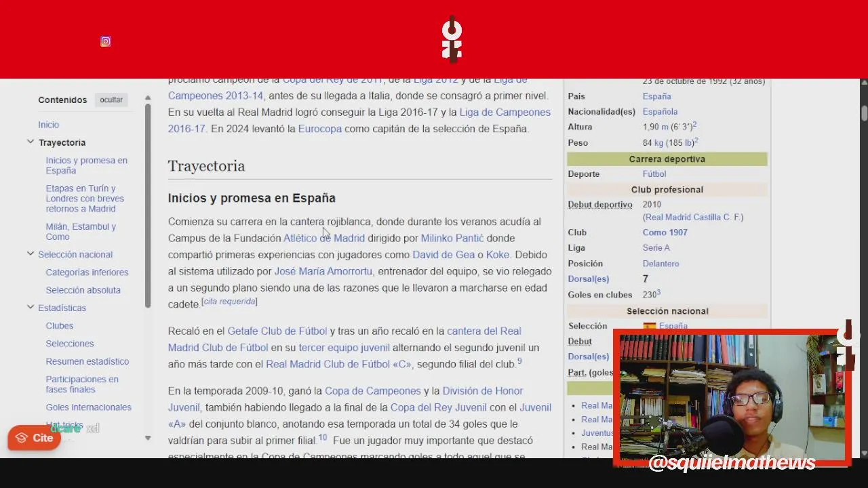The image size is (868, 488).
Task: Click footnote reference 9
Action: coord(519,361)
